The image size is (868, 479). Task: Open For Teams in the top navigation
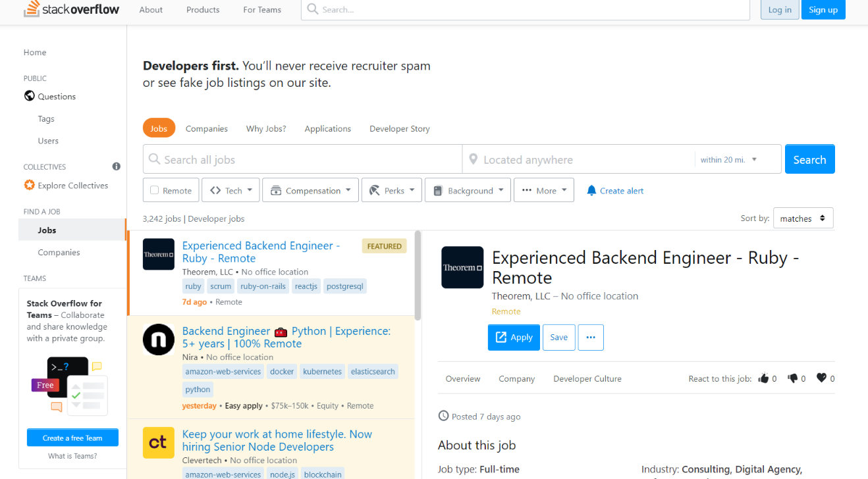coord(262,9)
